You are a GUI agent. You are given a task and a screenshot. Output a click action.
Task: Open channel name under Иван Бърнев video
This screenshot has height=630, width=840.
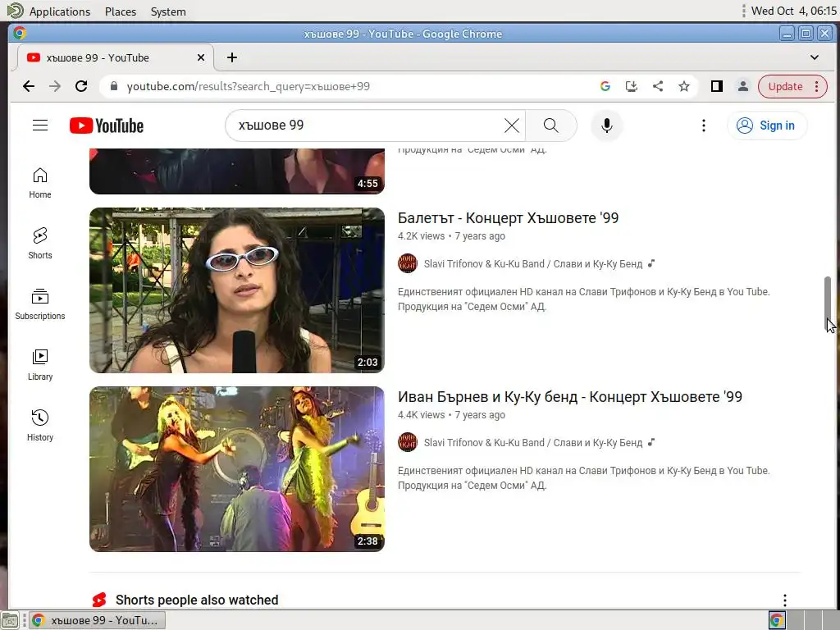[533, 442]
